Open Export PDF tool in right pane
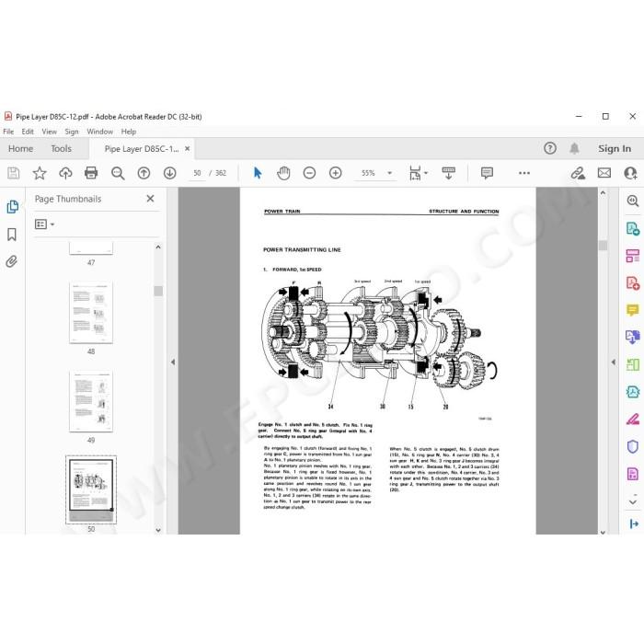This screenshot has width=644, height=644. pos(633,228)
